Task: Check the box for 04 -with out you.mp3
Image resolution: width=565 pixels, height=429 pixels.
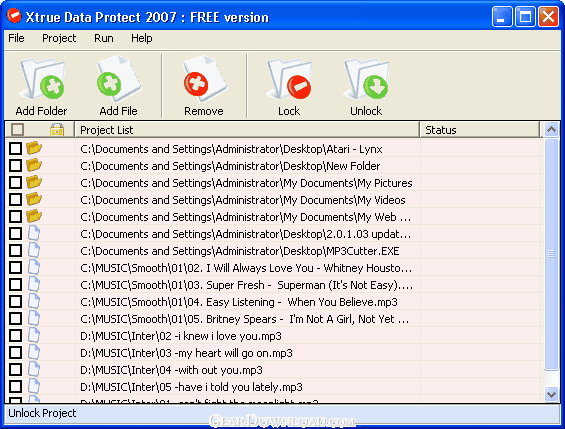Action: [15, 369]
